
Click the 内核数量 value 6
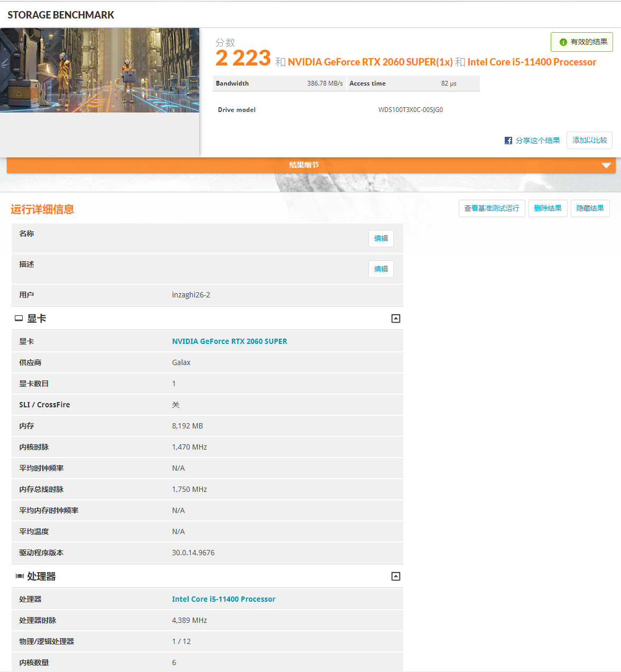click(174, 662)
